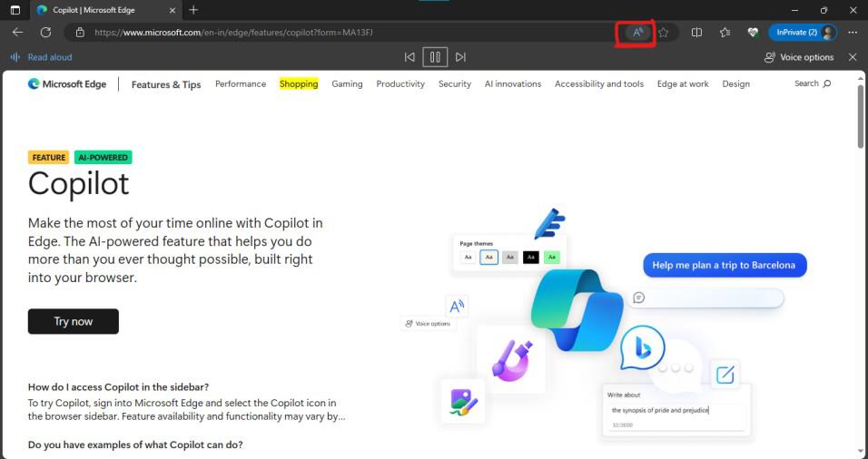Image resolution: width=868 pixels, height=459 pixels.
Task: Go back to previous page
Action: coord(18,33)
